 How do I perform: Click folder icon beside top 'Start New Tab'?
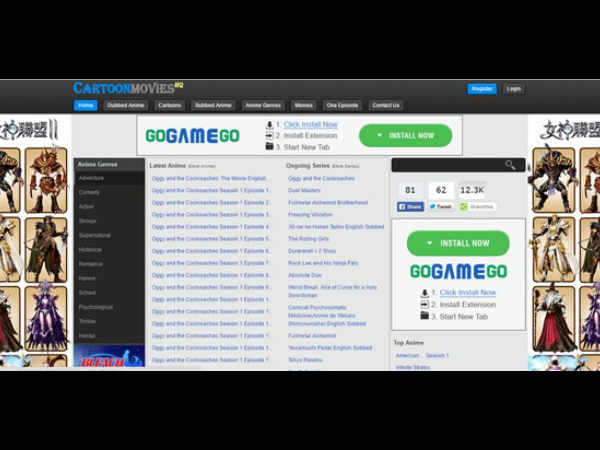pos(269,147)
